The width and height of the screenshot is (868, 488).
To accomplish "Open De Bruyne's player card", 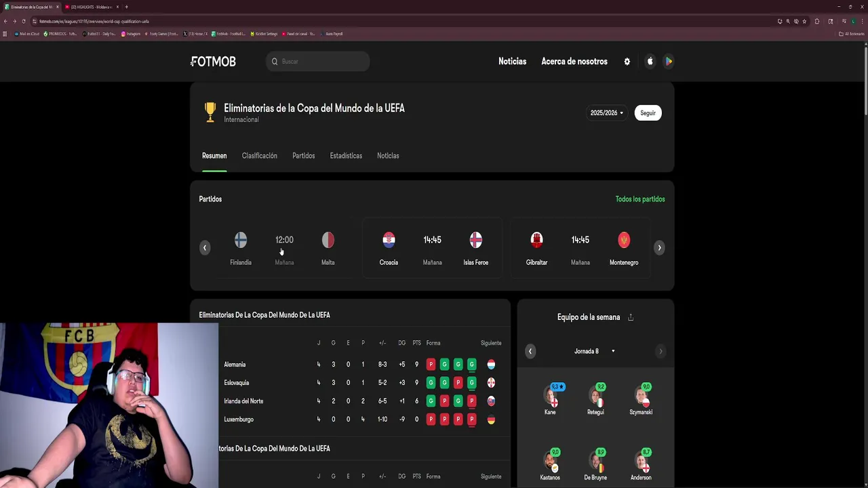I will (x=595, y=465).
